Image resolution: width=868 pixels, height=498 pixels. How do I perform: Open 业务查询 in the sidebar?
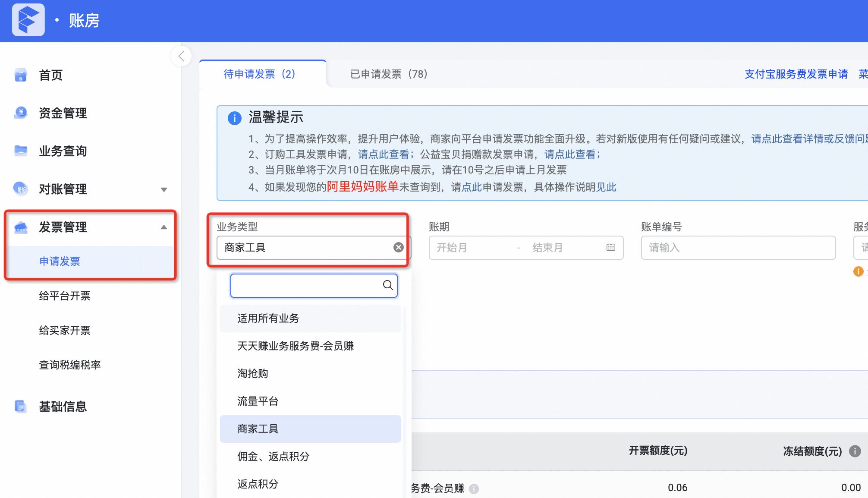pyautogui.click(x=63, y=151)
